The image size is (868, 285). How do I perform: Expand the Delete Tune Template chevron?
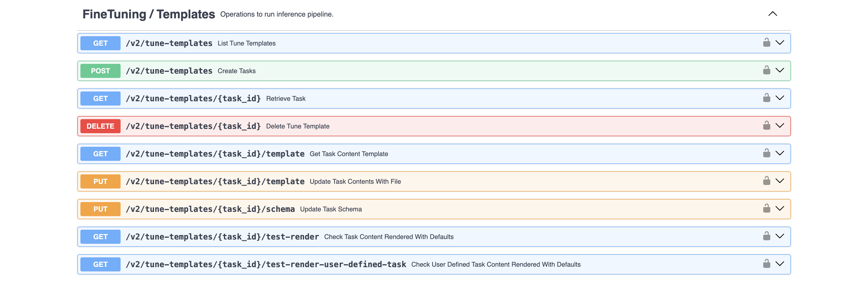[x=780, y=126]
